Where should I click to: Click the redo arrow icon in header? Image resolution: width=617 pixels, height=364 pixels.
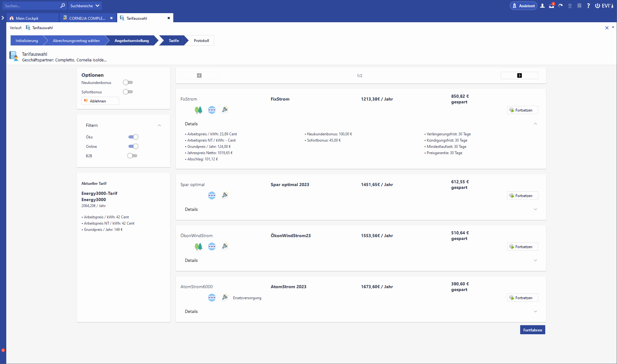pyautogui.click(x=561, y=6)
